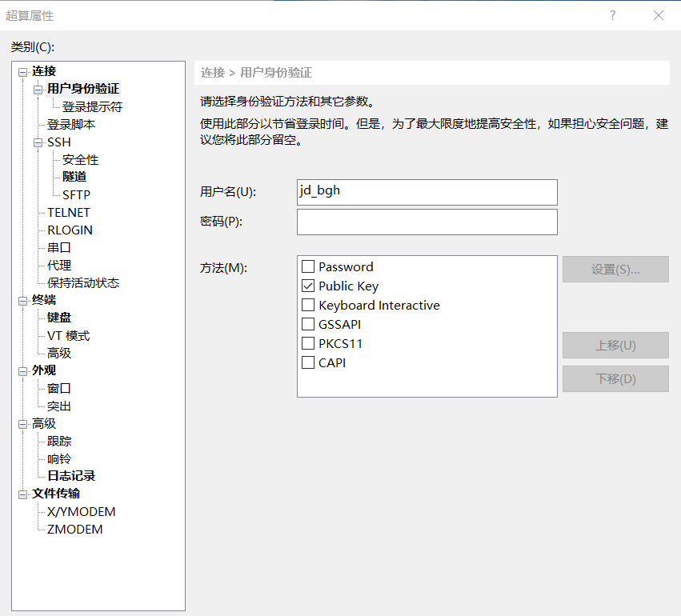Screen dimensions: 681x616
Task: Enable the GSSAPI method checkbox
Action: tap(308, 324)
